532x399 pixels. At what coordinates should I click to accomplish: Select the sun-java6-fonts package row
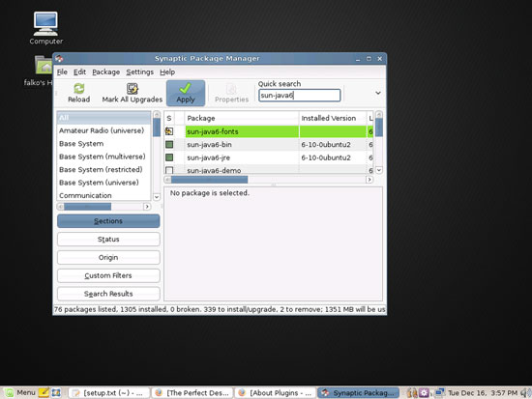269,131
